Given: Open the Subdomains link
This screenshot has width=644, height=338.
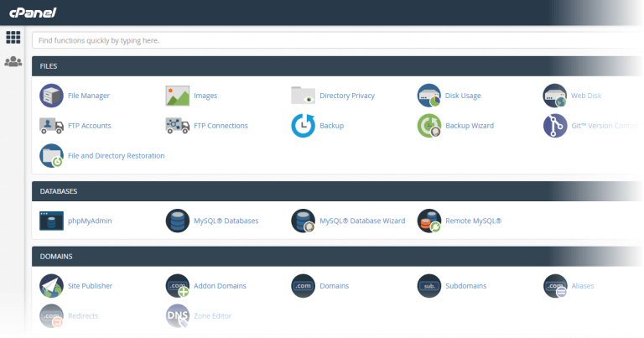Looking at the screenshot, I should 466,286.
